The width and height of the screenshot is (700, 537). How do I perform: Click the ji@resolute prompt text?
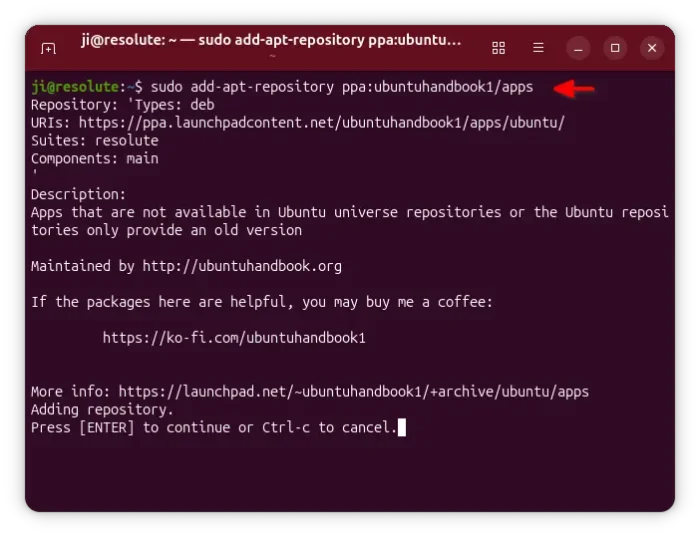75,87
